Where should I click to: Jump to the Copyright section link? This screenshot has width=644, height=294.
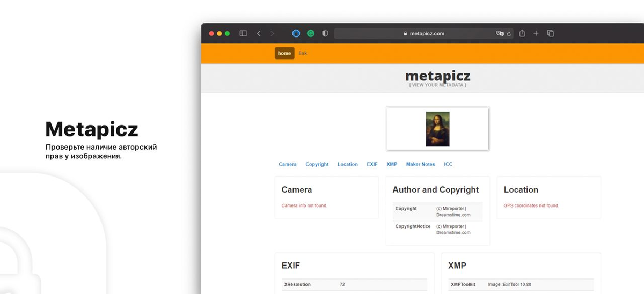[317, 164]
